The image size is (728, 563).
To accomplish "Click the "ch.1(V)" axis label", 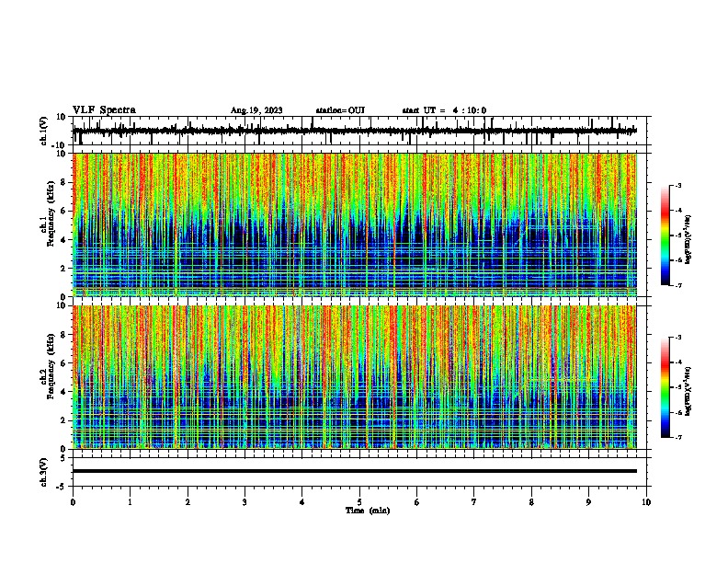I will pos(44,131).
